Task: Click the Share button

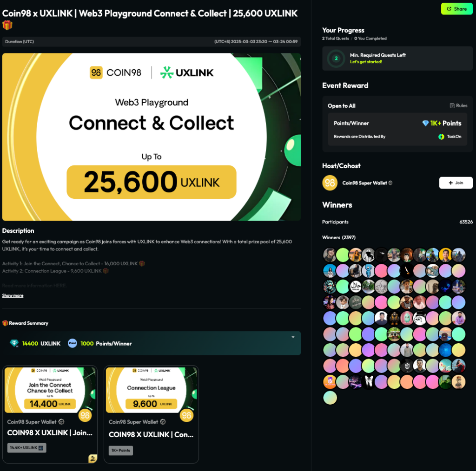Action: pos(456,9)
